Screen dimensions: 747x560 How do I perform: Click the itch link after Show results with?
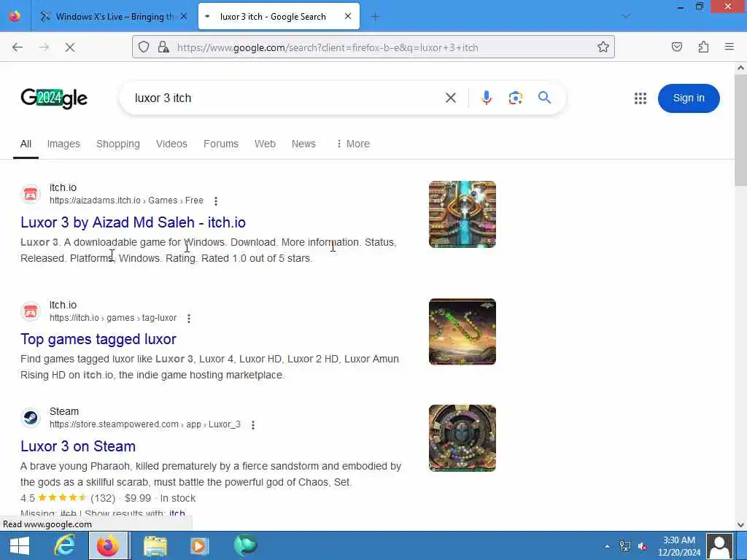pos(177,513)
